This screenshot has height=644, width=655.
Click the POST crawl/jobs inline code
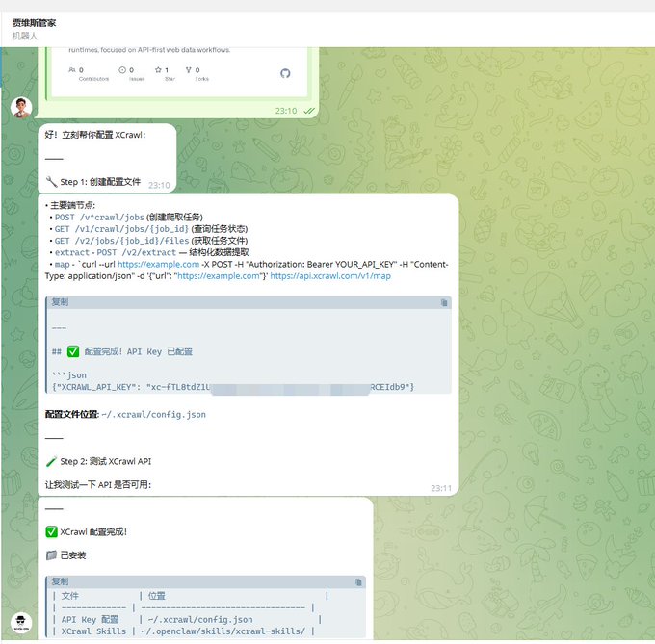[99, 218]
